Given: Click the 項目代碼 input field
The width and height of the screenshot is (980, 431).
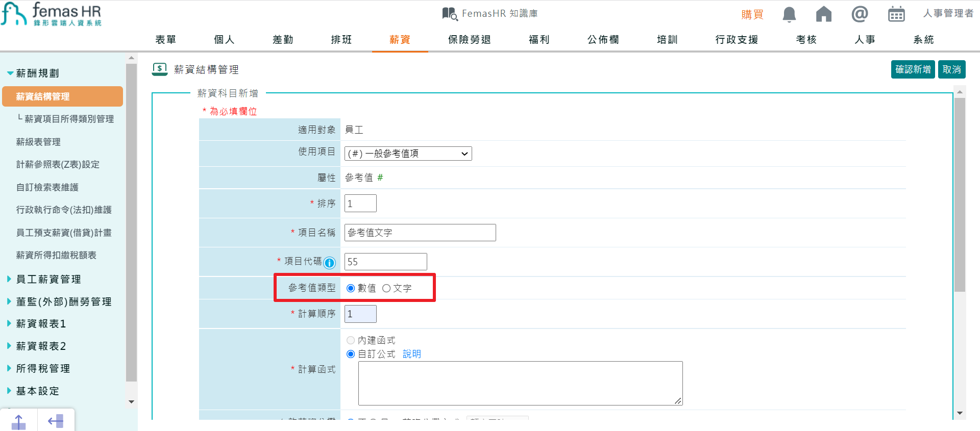Looking at the screenshot, I should (x=386, y=262).
